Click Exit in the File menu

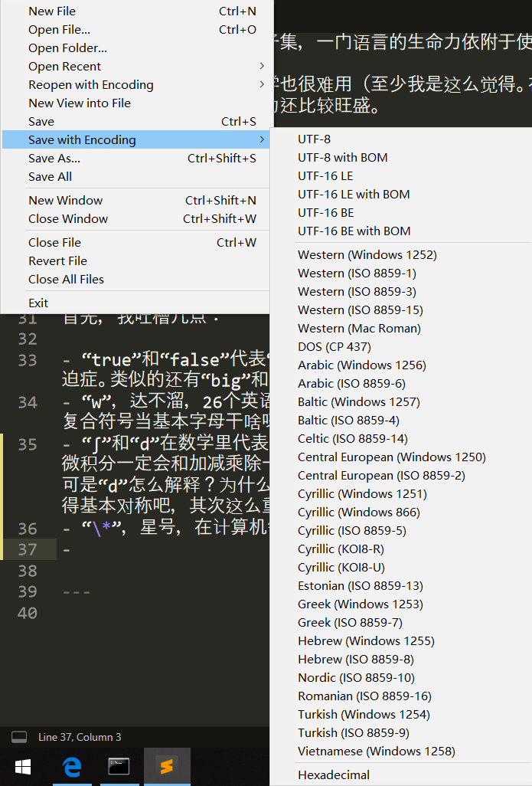click(x=38, y=303)
